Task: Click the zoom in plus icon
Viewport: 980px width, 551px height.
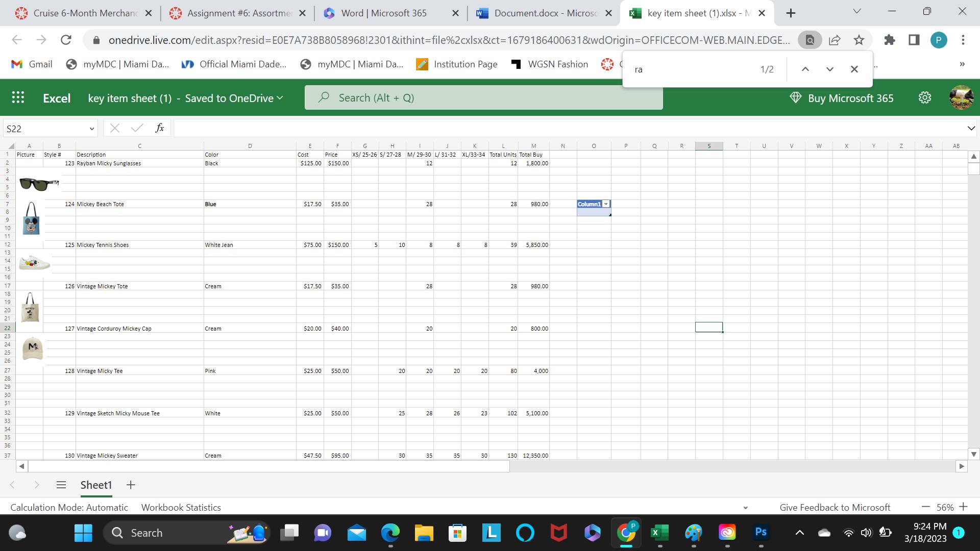Action: pos(963,507)
